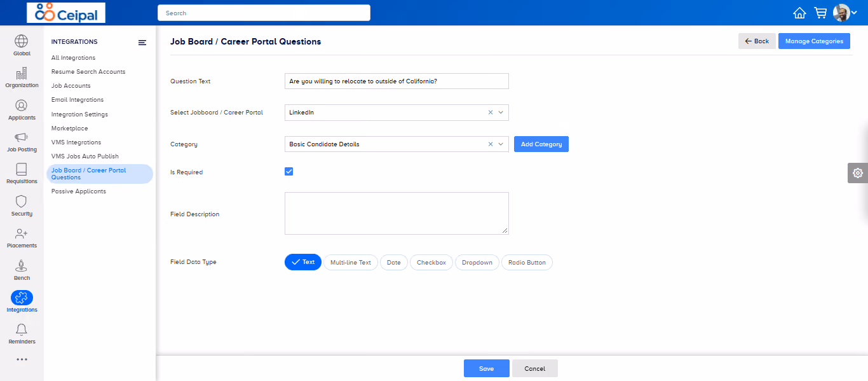Click the Ceipal logo
Viewport: 868px width, 381px height.
[66, 13]
